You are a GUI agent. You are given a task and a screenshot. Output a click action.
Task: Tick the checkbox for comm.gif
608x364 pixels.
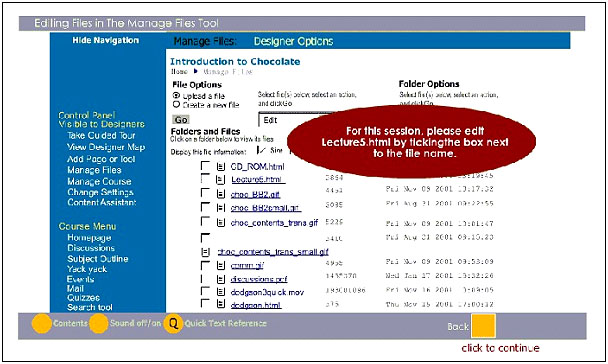205,265
